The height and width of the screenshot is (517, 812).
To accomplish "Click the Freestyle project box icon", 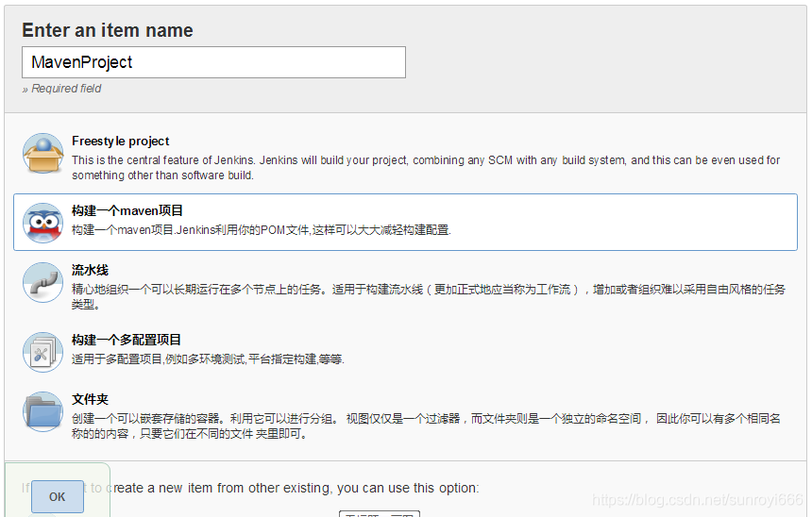I will click(43, 153).
